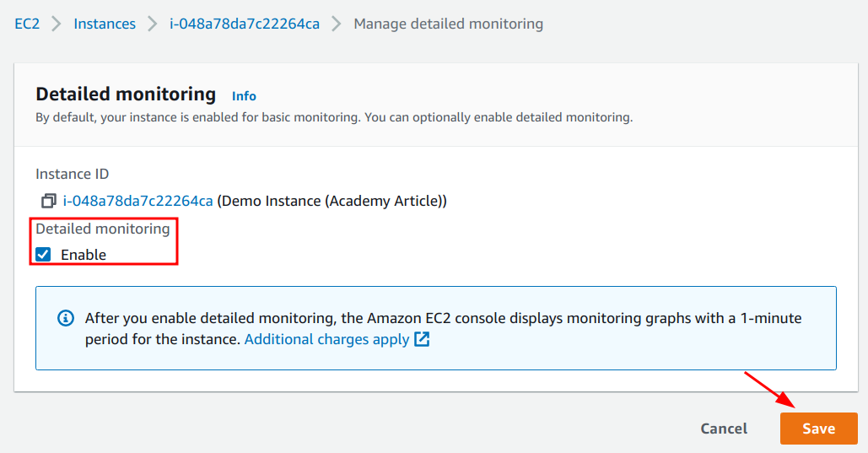Viewport: 868px width, 453px height.
Task: Open the external link icon beside Additional charges
Action: coord(422,339)
